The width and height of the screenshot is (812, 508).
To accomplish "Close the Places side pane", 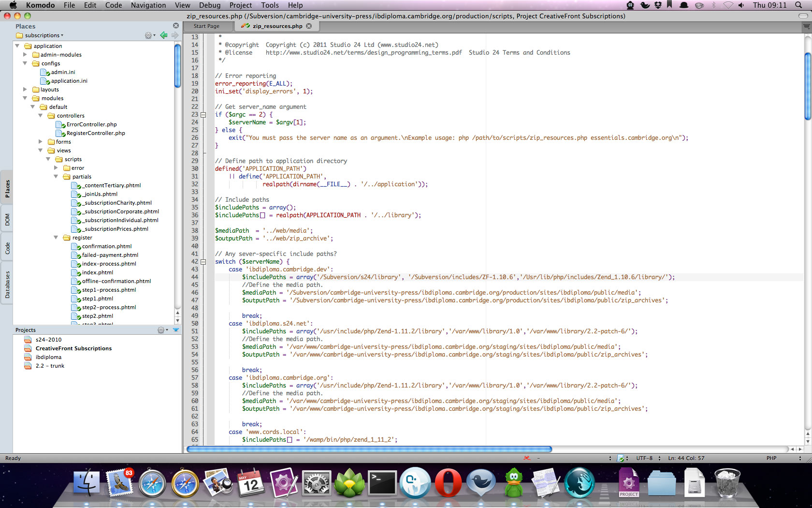I will coord(176,26).
